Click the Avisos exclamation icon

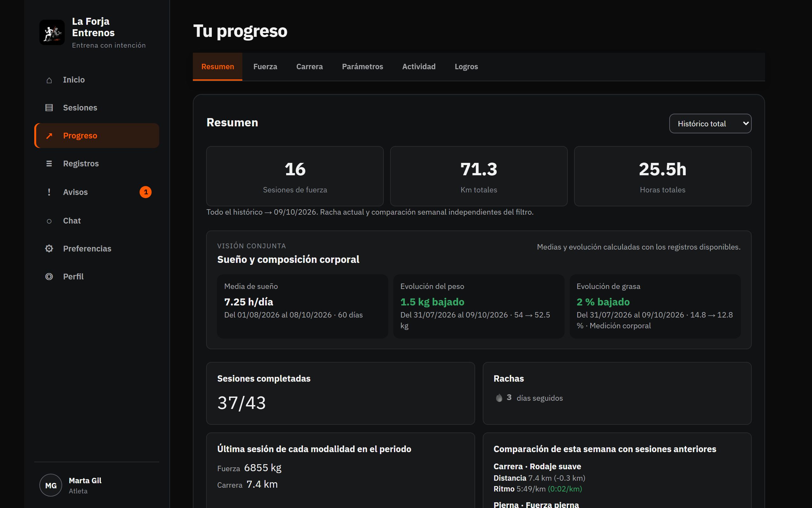tap(49, 192)
